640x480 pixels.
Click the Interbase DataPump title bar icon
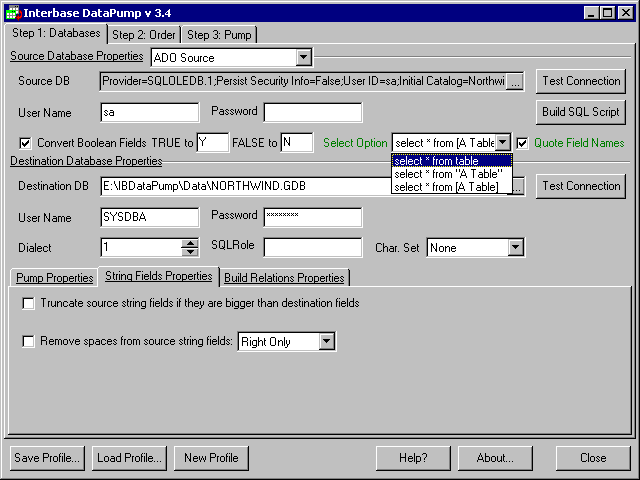coord(14,13)
